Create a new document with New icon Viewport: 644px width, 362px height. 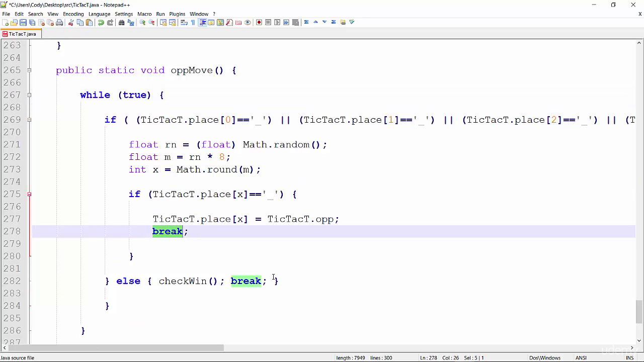click(5, 22)
